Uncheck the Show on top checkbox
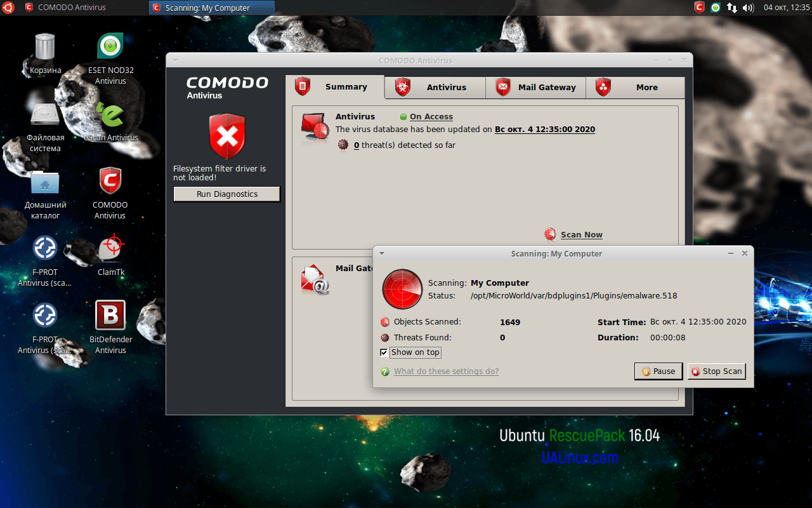Image resolution: width=812 pixels, height=508 pixels. tap(384, 352)
